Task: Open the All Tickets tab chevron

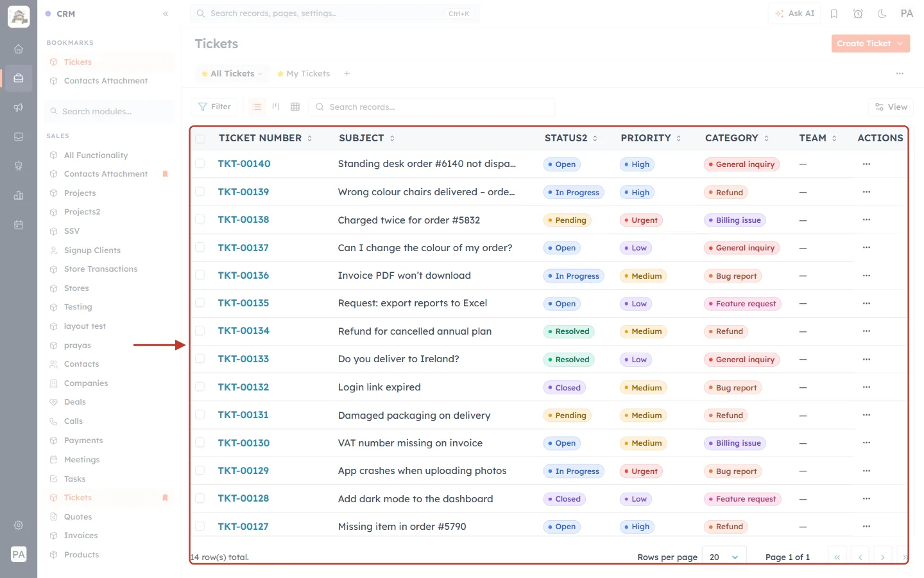Action: click(260, 74)
